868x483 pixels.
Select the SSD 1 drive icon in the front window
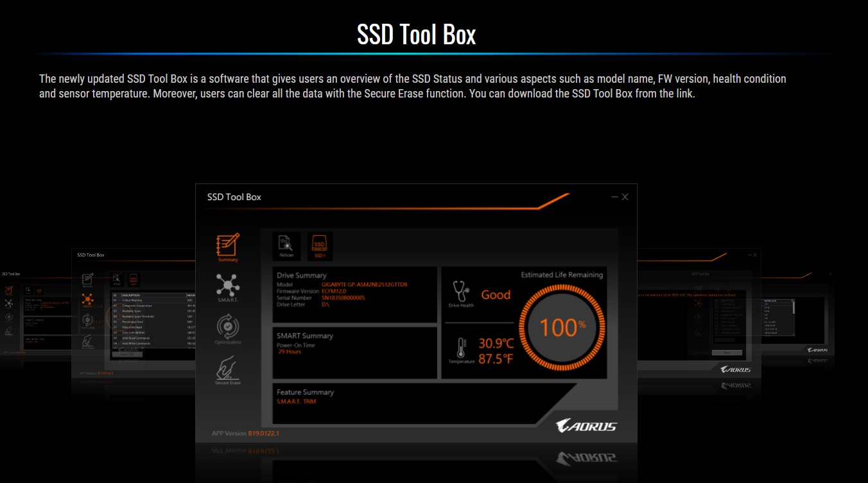(x=320, y=246)
